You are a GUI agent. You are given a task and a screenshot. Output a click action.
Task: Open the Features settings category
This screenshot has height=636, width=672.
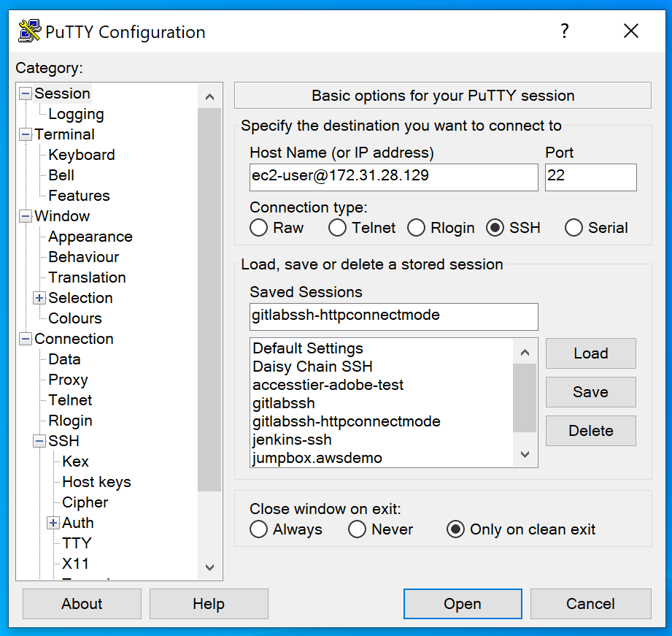click(x=79, y=196)
